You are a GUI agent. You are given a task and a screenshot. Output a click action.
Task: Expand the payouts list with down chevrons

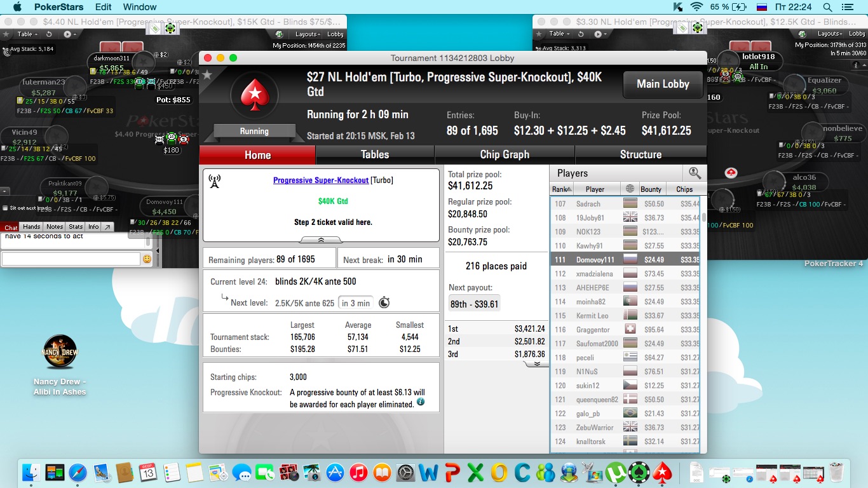pos(537,363)
